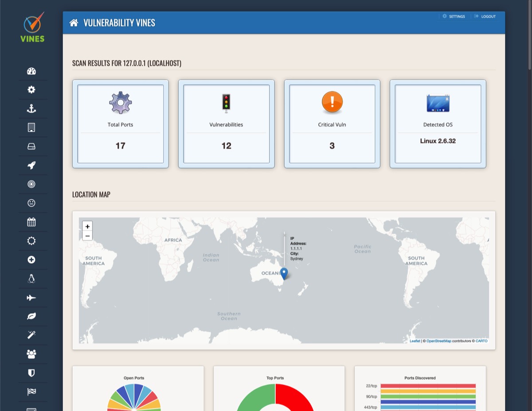The width and height of the screenshot is (532, 411).
Task: Click the 'Ports Discovered' chart title
Action: click(x=420, y=378)
